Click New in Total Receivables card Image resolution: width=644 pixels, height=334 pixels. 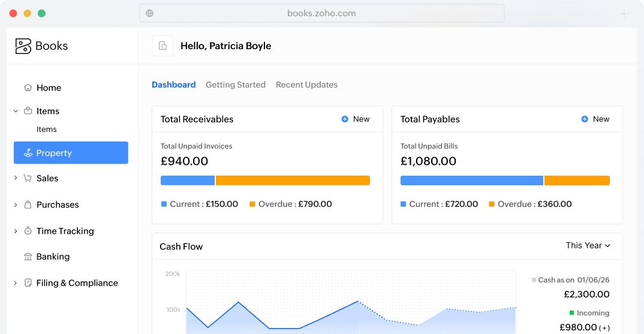362,119
